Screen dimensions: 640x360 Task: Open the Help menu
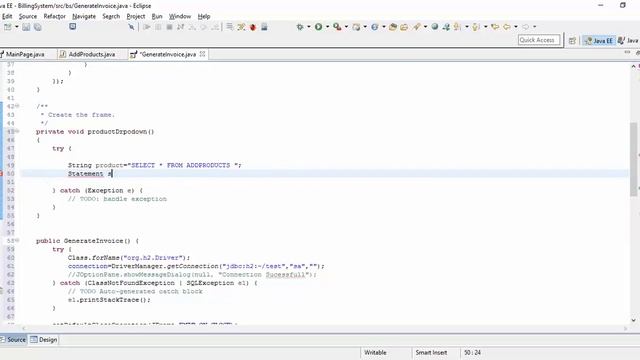coord(204,16)
